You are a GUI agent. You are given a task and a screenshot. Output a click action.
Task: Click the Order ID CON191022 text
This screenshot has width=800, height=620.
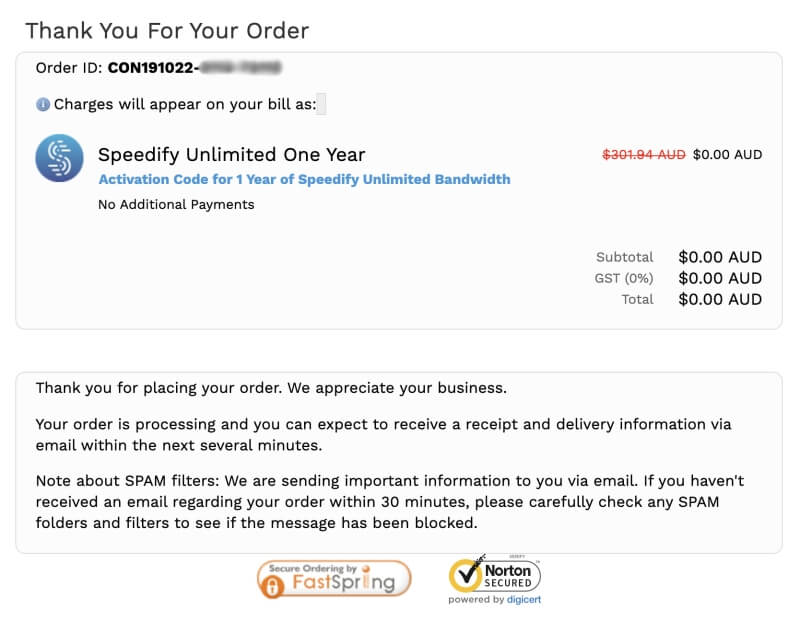[158, 68]
